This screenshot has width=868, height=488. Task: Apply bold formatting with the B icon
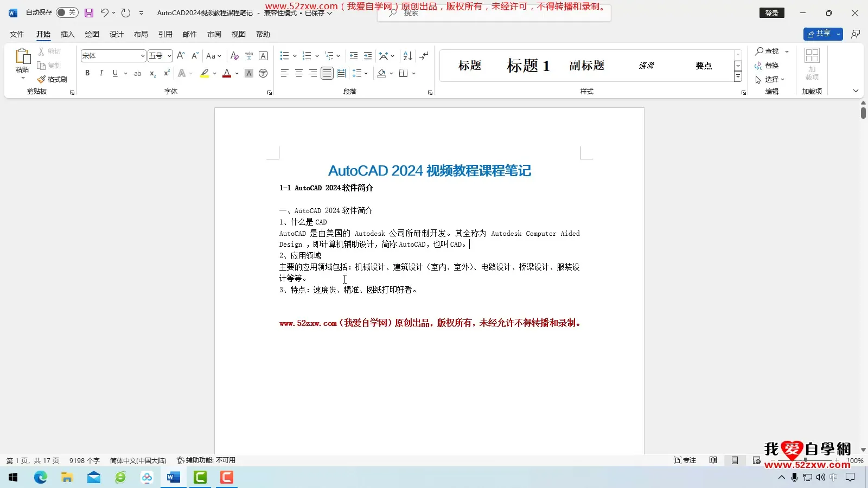click(x=87, y=73)
